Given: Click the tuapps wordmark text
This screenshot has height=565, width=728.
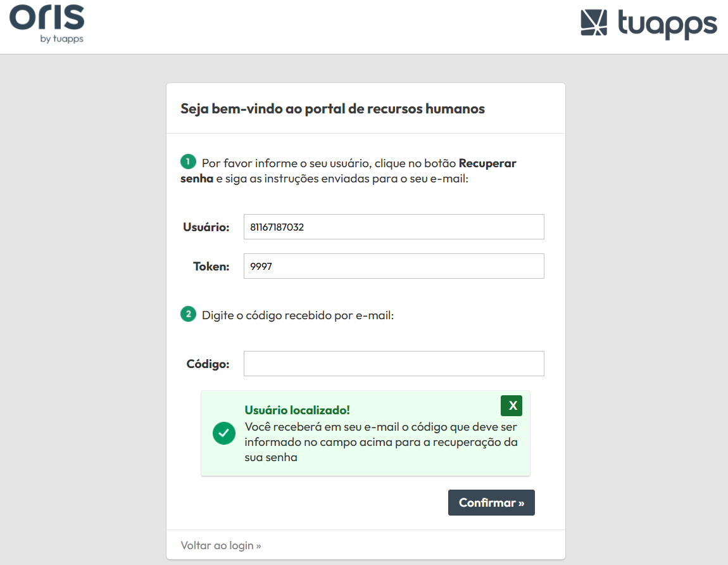Looking at the screenshot, I should click(668, 24).
